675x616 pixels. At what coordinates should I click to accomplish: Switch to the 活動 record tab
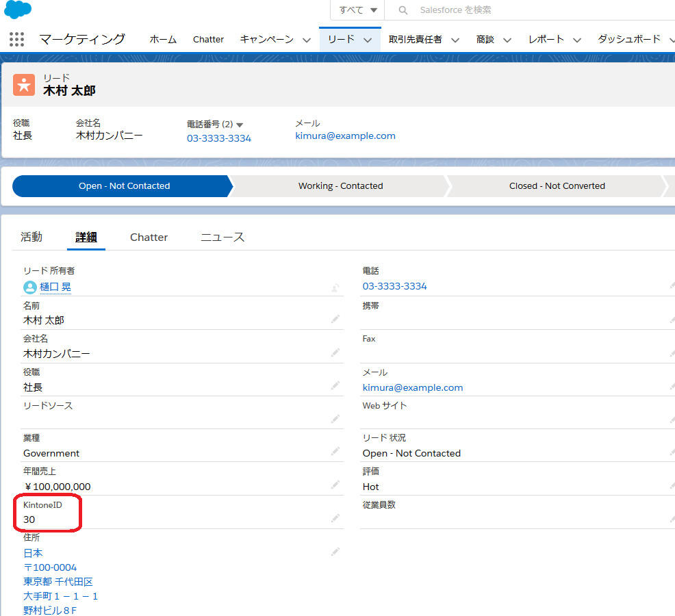click(x=31, y=237)
